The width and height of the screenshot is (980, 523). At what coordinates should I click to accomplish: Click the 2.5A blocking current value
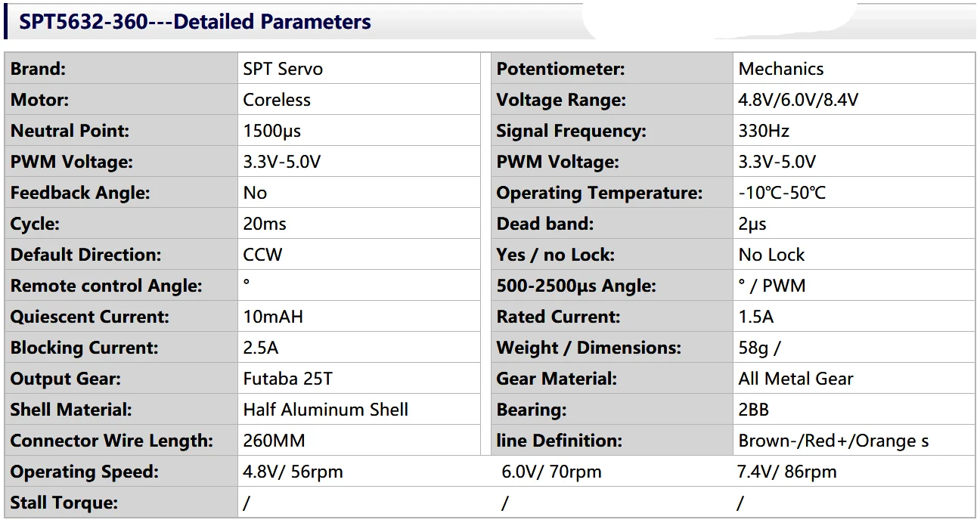click(x=261, y=348)
